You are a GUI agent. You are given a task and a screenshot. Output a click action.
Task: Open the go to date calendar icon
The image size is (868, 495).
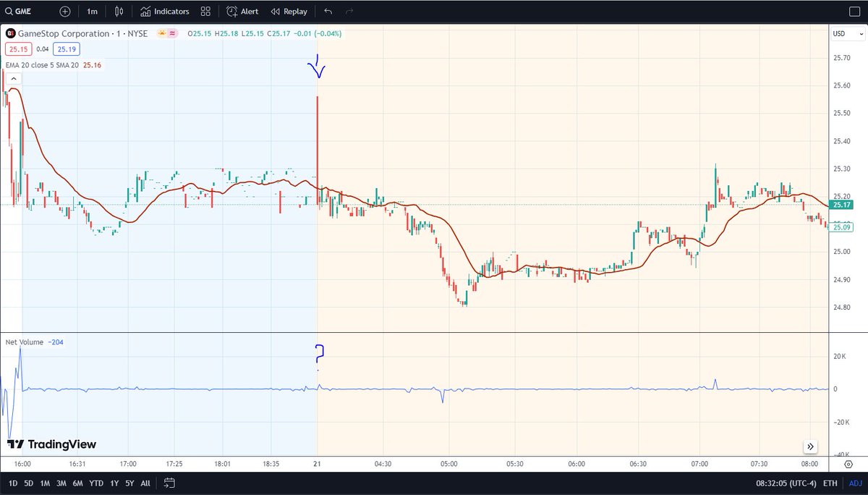click(169, 483)
